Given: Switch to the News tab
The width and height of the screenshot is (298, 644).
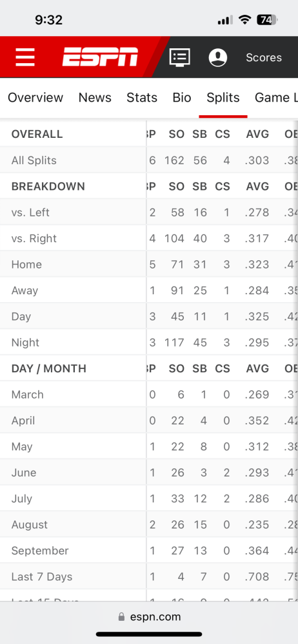Looking at the screenshot, I should pyautogui.click(x=95, y=98).
